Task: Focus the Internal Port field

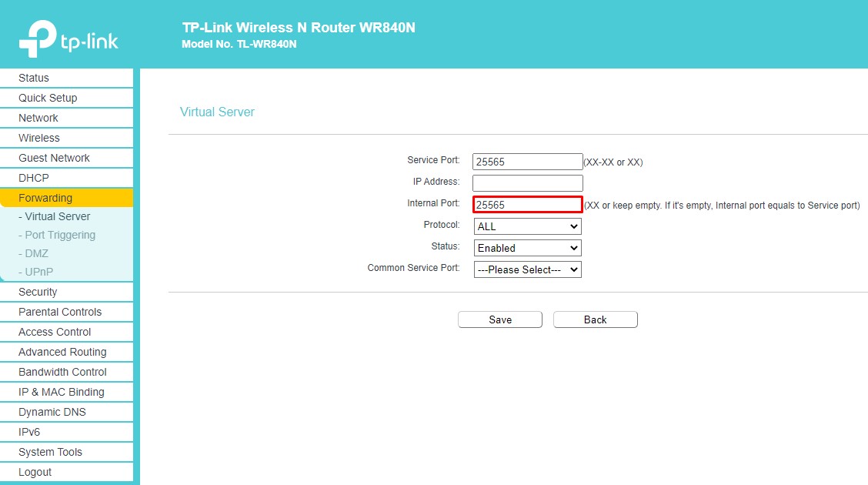Action: [x=528, y=204]
